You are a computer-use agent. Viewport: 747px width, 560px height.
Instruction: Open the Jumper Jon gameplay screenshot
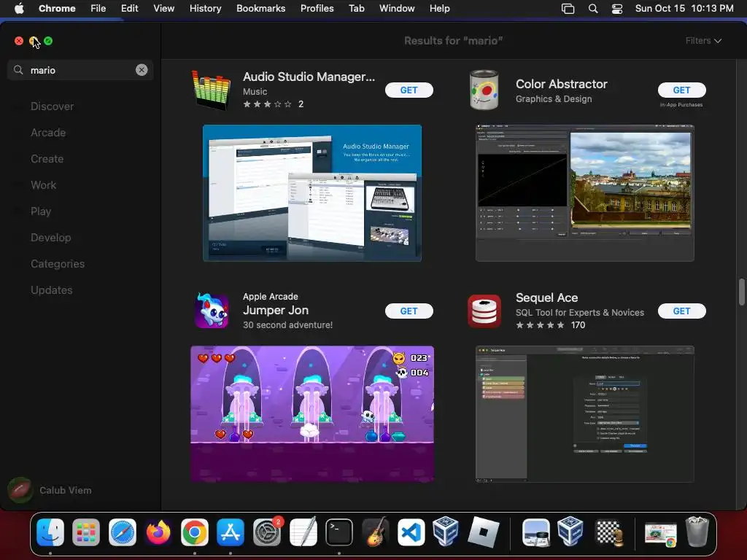(312, 414)
